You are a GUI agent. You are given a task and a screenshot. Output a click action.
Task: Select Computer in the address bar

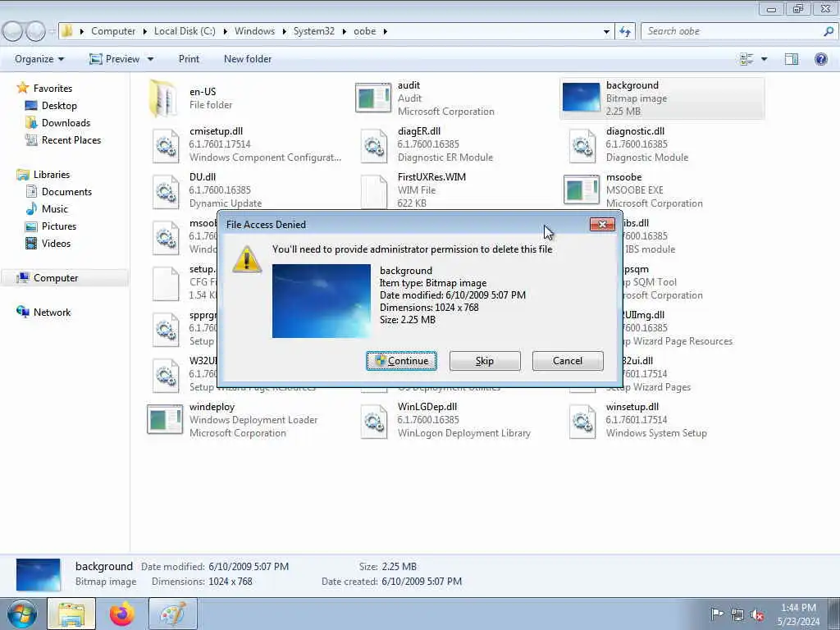tap(113, 31)
